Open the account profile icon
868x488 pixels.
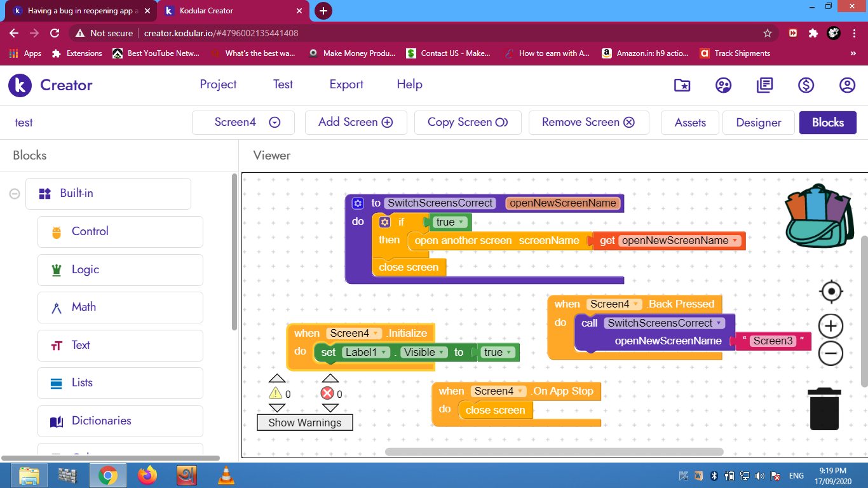[x=847, y=85]
